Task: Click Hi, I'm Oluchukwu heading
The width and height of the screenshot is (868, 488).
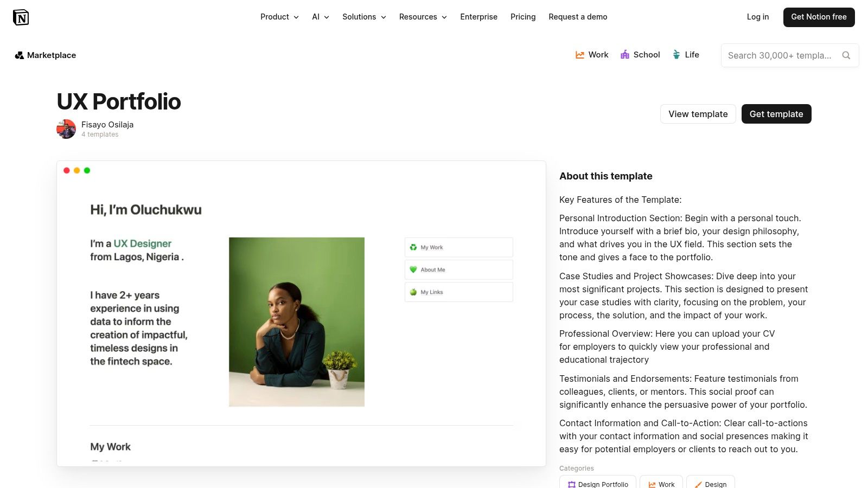Action: click(x=146, y=210)
